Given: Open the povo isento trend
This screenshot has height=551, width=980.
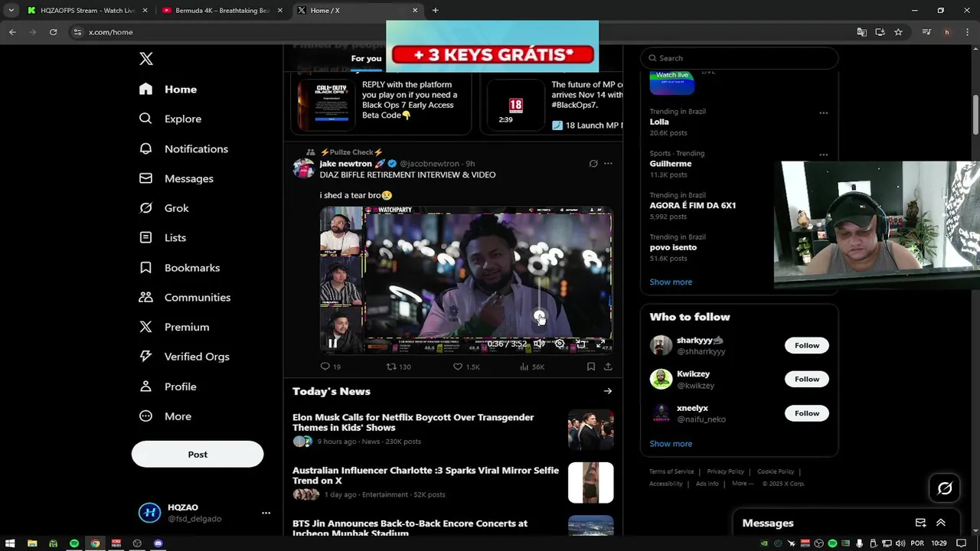Looking at the screenshot, I should 673,247.
